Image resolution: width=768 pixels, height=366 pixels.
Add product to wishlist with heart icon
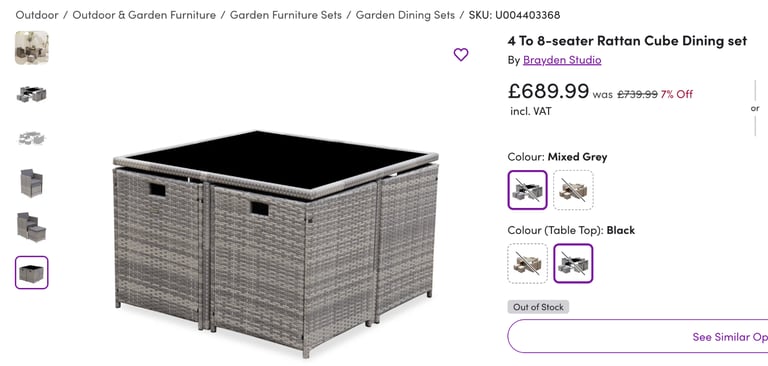coord(460,54)
